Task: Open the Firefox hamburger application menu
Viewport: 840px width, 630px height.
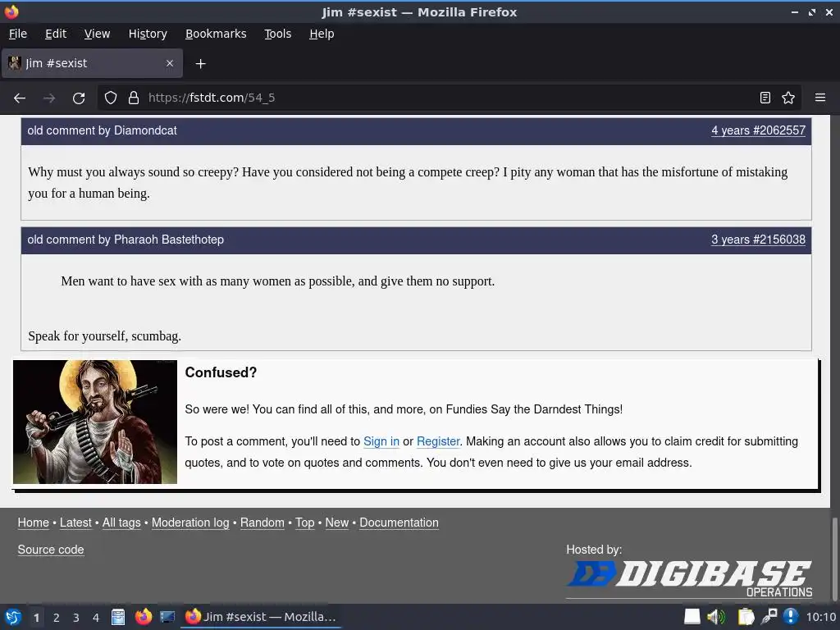Action: 820,98
